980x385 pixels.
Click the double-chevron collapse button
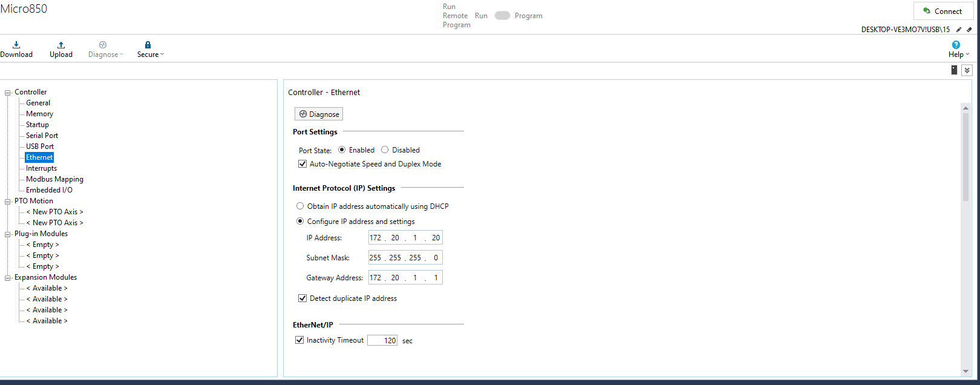coord(967,70)
